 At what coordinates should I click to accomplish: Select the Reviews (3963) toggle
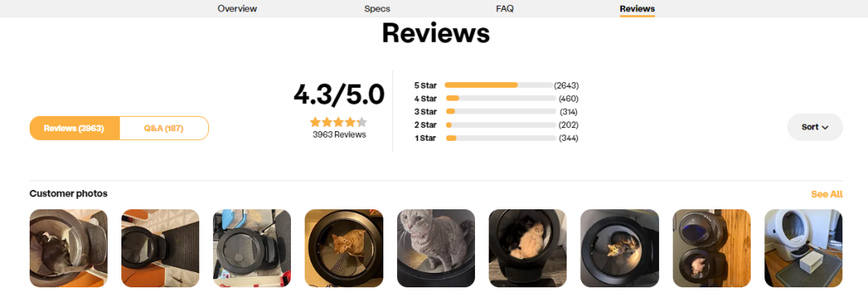74,128
